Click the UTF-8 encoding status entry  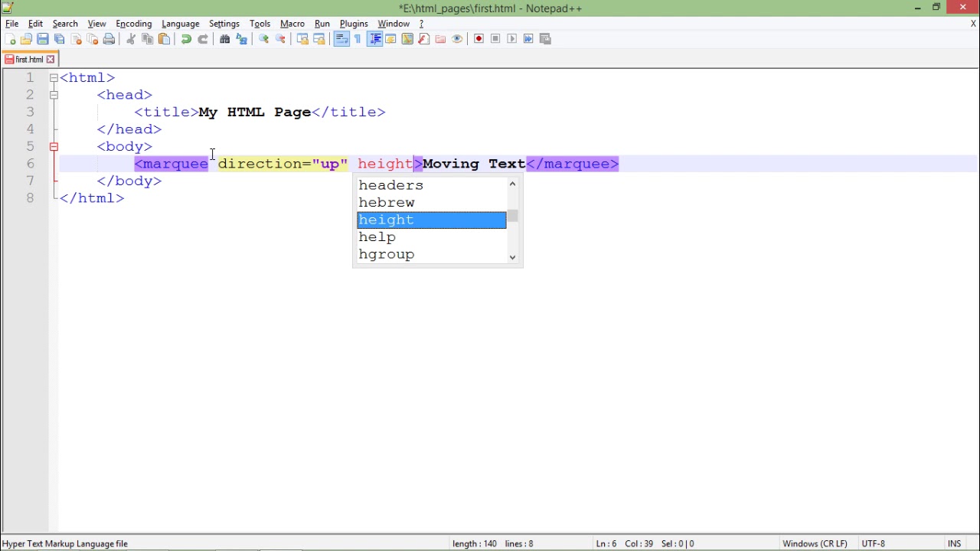(874, 543)
